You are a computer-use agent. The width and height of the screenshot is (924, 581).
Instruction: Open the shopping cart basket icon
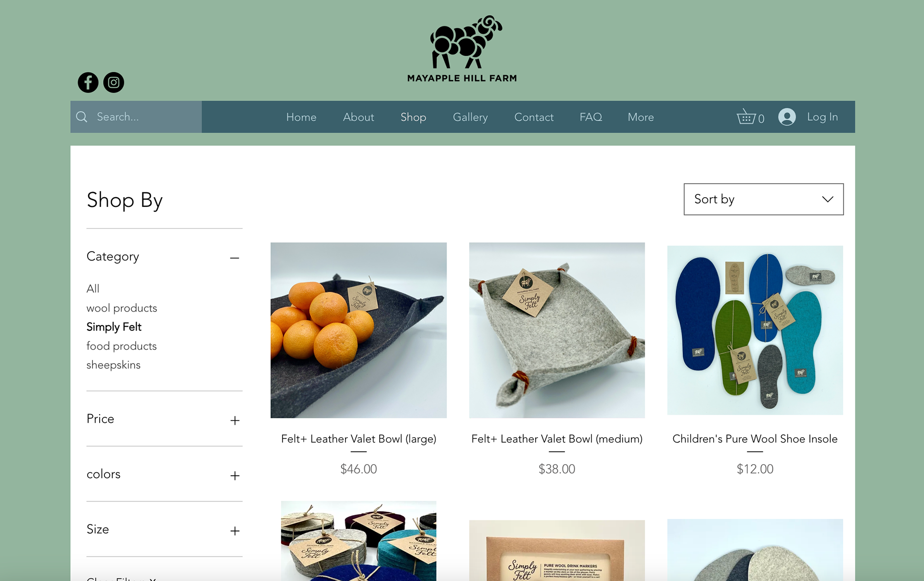click(x=746, y=117)
